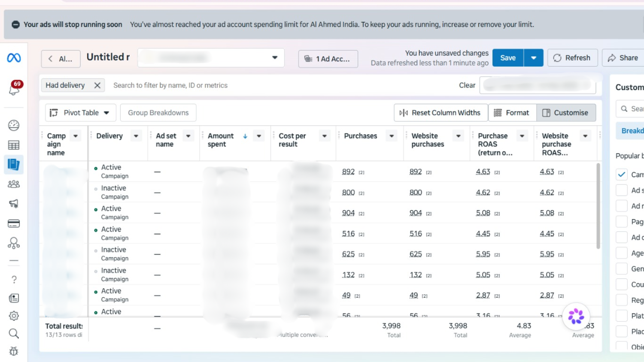Open Account overview gauge icon

click(14, 125)
